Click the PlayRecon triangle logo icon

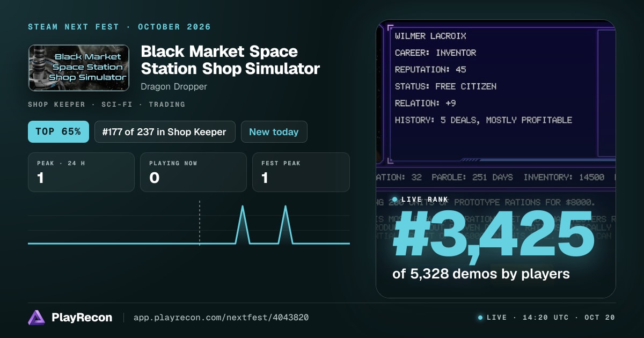point(36,318)
